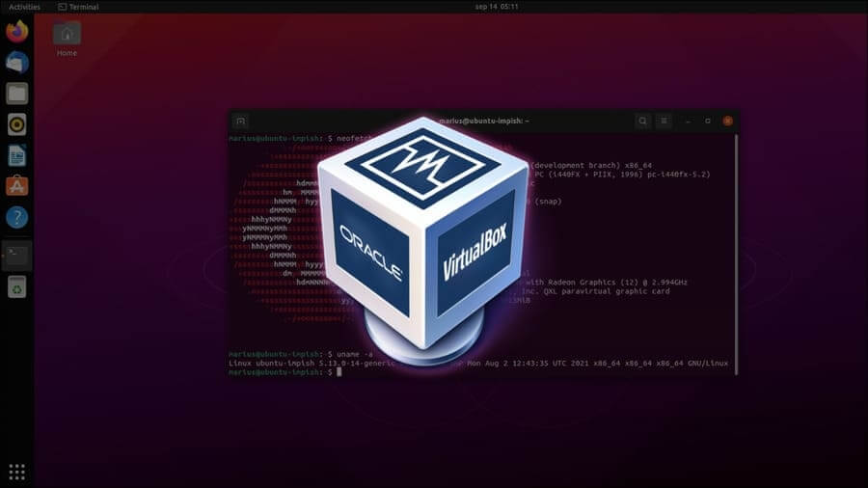This screenshot has width=868, height=488.
Task: Click Activities in the top bar
Action: [x=24, y=7]
